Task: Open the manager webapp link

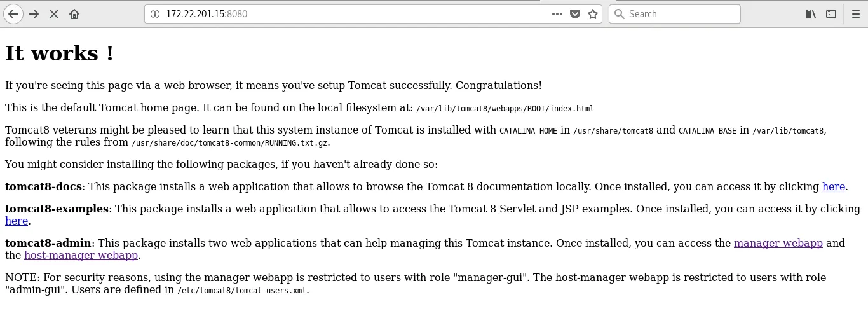Action: (x=778, y=243)
